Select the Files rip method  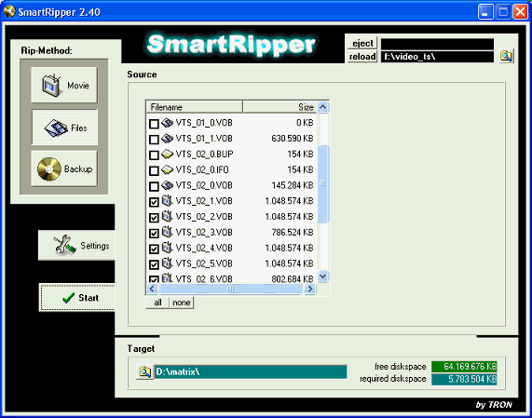[x=64, y=128]
